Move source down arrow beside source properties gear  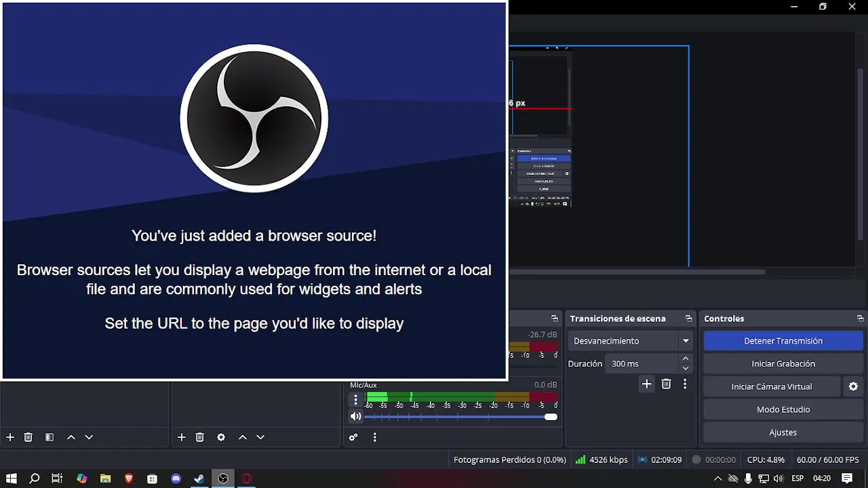coord(260,437)
